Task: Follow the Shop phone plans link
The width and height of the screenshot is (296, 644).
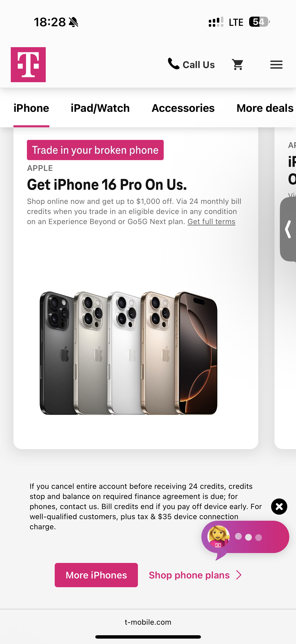Action: 189,575
